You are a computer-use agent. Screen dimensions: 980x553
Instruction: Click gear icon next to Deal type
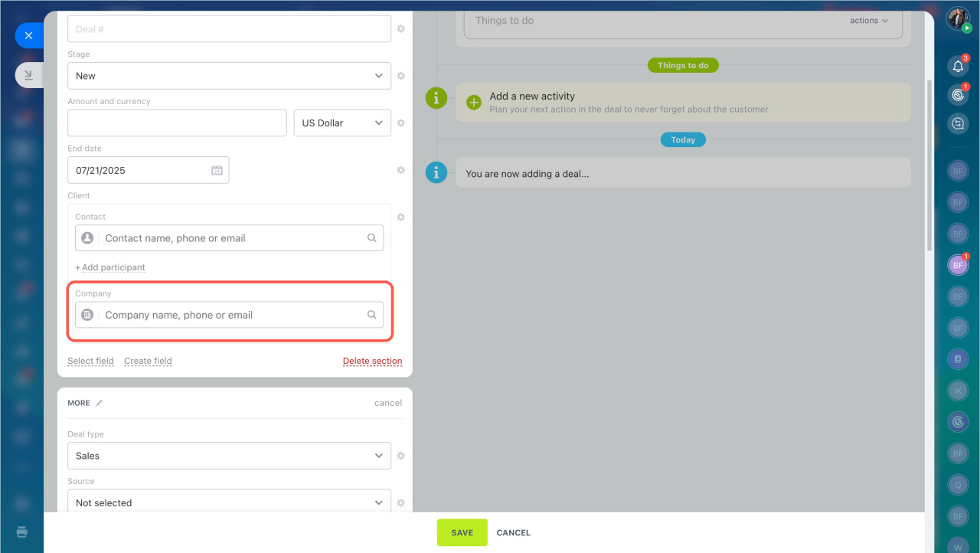[x=400, y=456]
